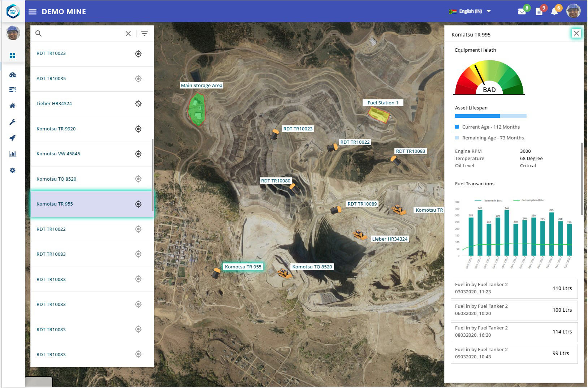The image size is (588, 388).
Task: Clear the equipment search with X icon
Action: [128, 34]
